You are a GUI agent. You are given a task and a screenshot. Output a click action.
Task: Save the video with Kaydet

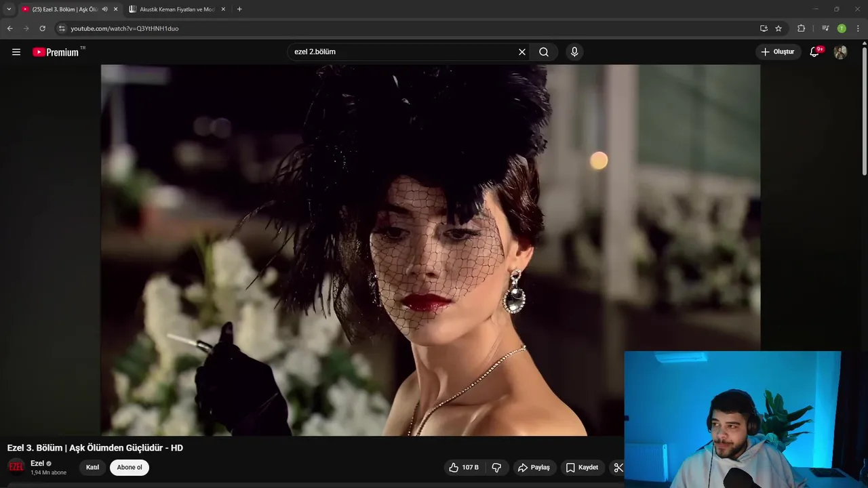click(582, 468)
